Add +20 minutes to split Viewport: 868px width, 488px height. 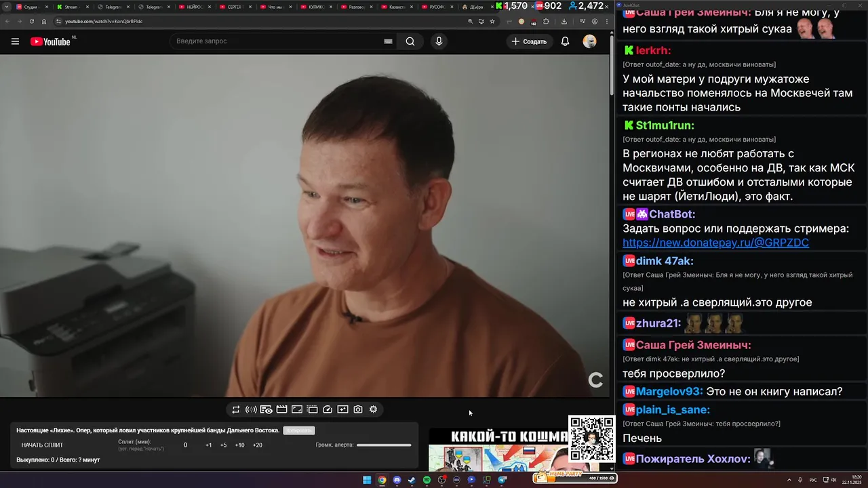click(x=257, y=445)
